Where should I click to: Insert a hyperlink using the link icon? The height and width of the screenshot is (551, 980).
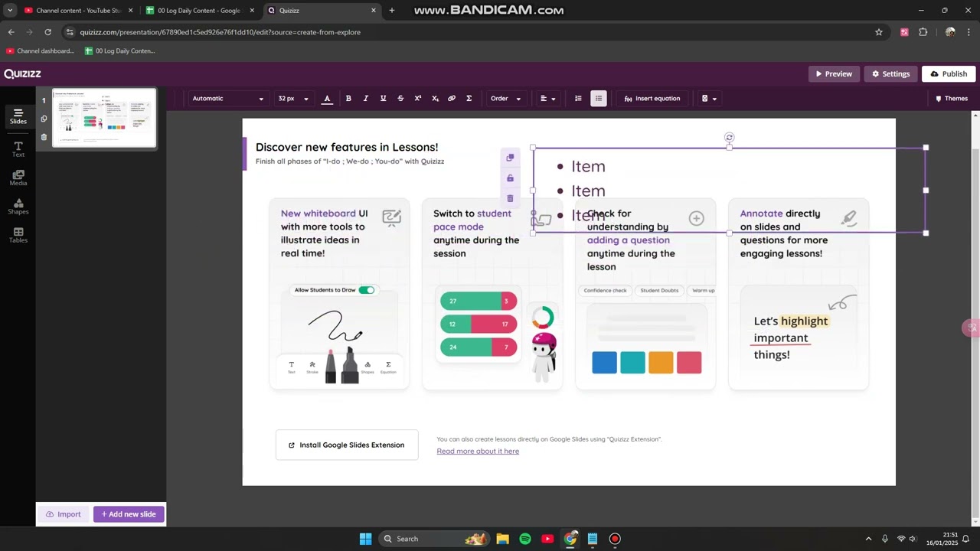click(x=452, y=98)
